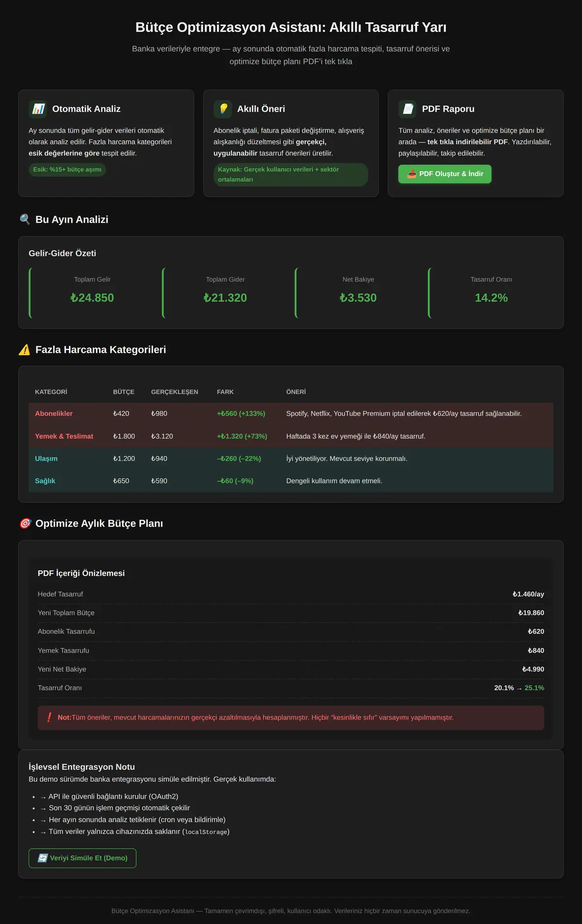Click the lightbulb icon next to Akıllı Öneri
The height and width of the screenshot is (924, 582).
point(223,109)
